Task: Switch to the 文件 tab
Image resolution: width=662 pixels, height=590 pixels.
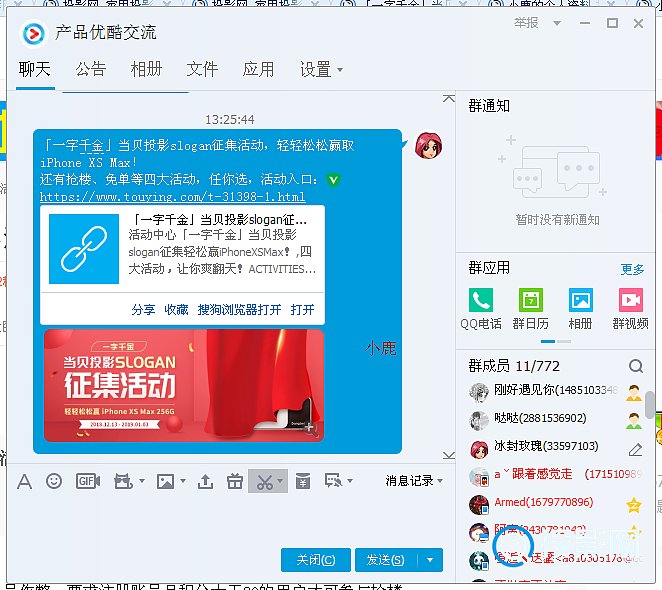Action: [x=202, y=69]
